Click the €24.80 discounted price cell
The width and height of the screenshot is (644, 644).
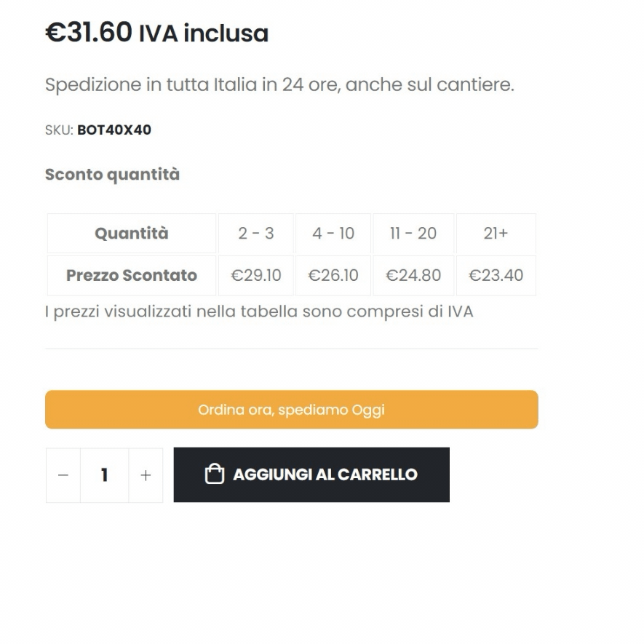pos(413,276)
